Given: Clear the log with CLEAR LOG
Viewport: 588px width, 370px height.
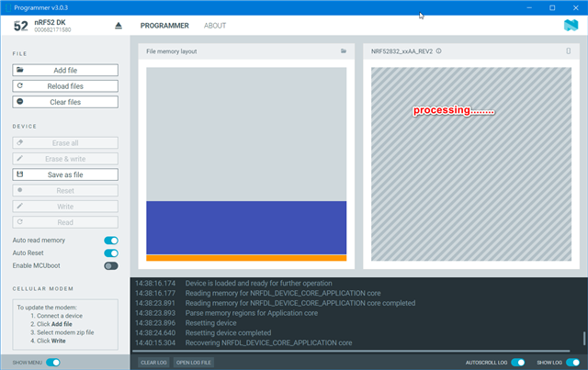Looking at the screenshot, I should [153, 363].
